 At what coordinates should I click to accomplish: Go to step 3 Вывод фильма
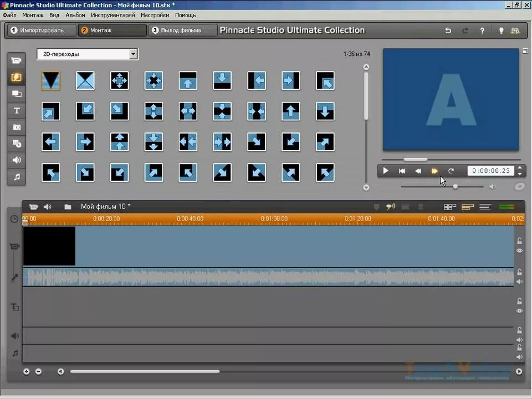coord(182,30)
